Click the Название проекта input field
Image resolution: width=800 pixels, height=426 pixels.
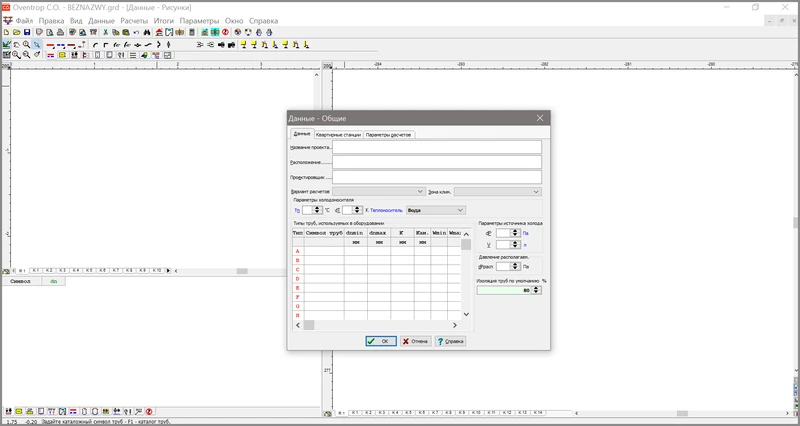tap(436, 147)
